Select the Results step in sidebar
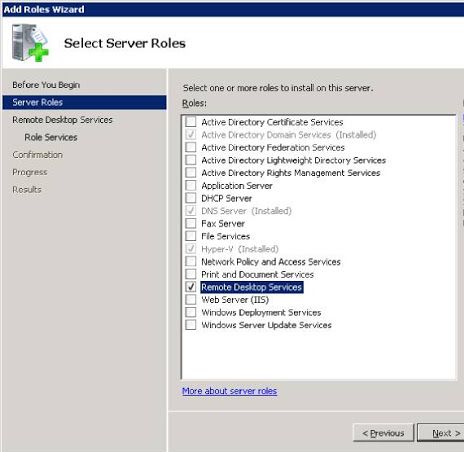464x452 pixels. 27,190
